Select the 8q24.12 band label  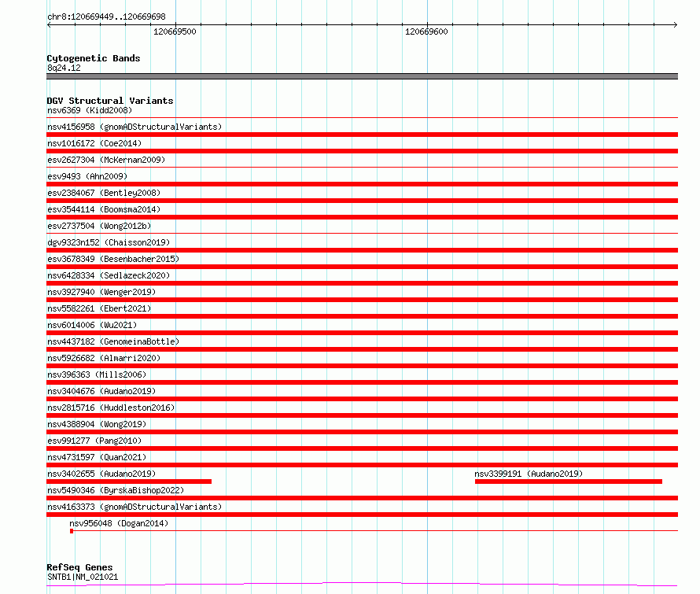click(64, 68)
